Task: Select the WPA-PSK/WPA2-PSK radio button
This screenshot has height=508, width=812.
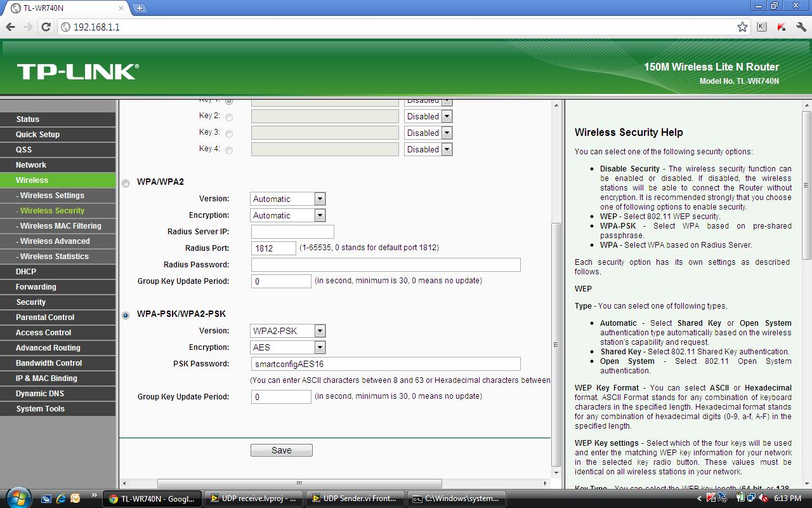Action: click(x=125, y=314)
